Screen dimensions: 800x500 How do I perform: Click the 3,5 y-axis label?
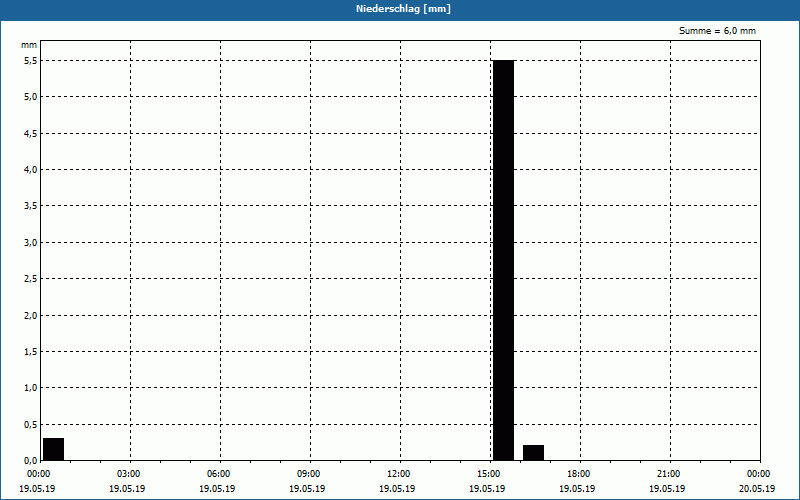[x=31, y=206]
